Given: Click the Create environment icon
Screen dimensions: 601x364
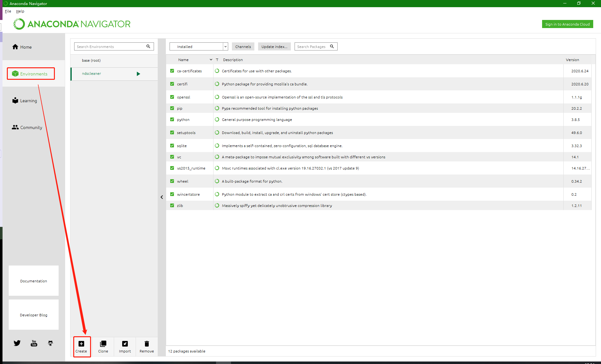Looking at the screenshot, I should click(81, 344).
